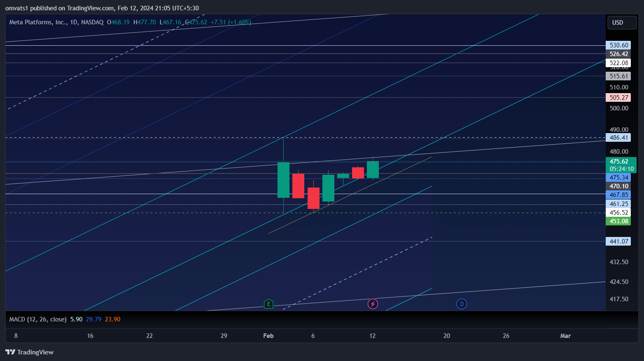Click the 'Feb' date on the time axis
The image size is (644, 361).
(268, 336)
